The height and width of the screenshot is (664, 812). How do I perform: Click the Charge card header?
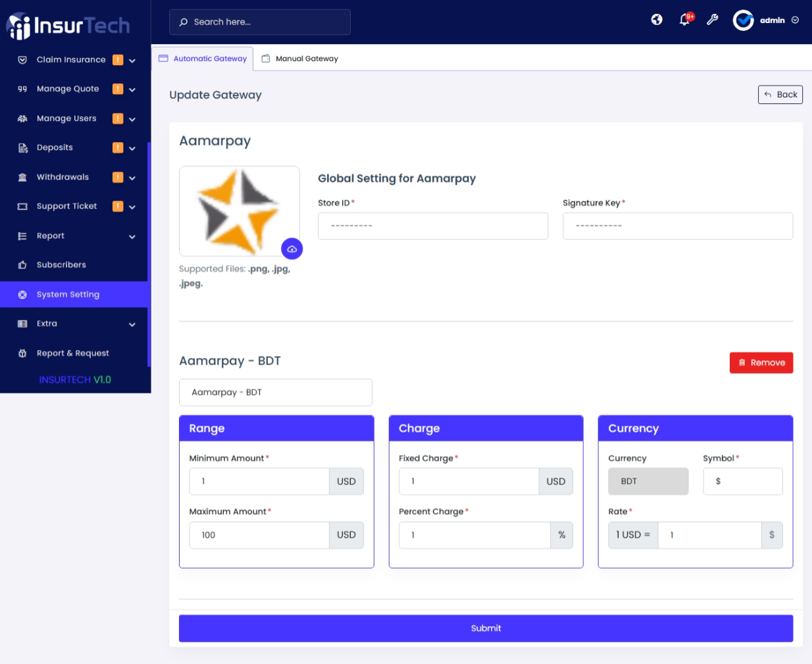click(486, 428)
